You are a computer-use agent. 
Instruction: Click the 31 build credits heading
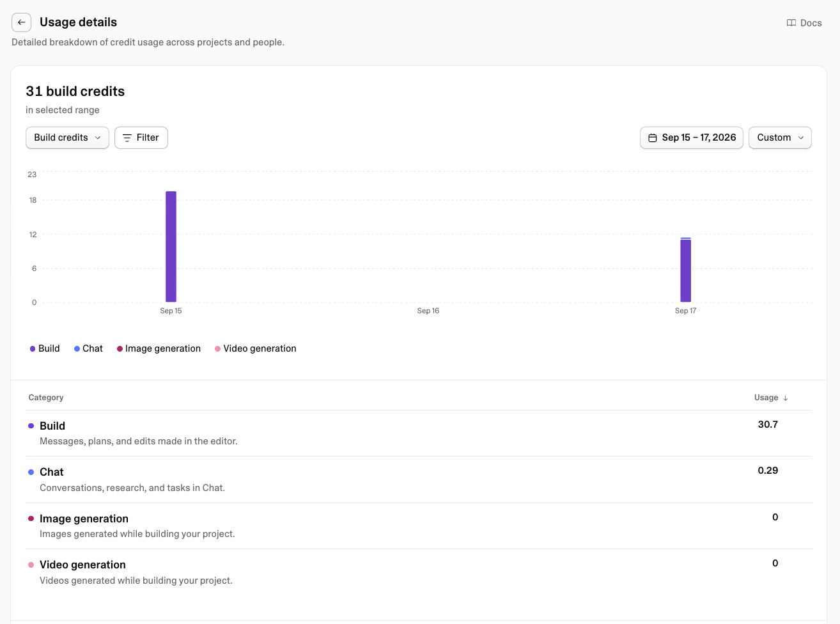[x=75, y=91]
